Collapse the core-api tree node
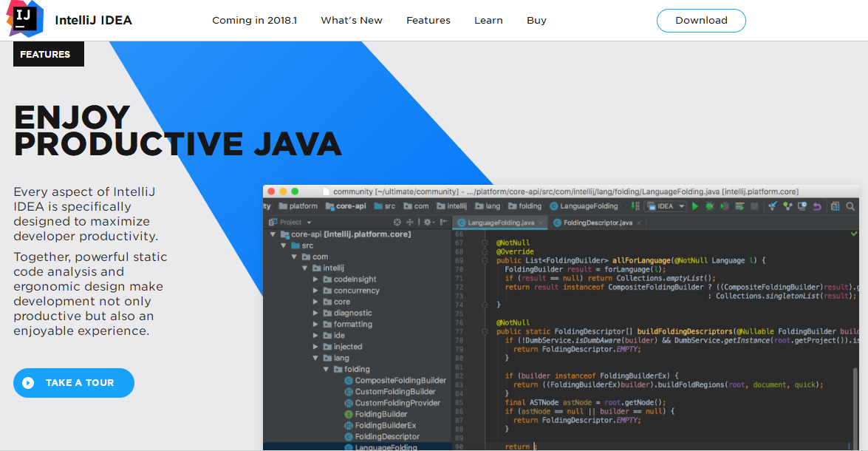This screenshot has height=451, width=868. 273,234
